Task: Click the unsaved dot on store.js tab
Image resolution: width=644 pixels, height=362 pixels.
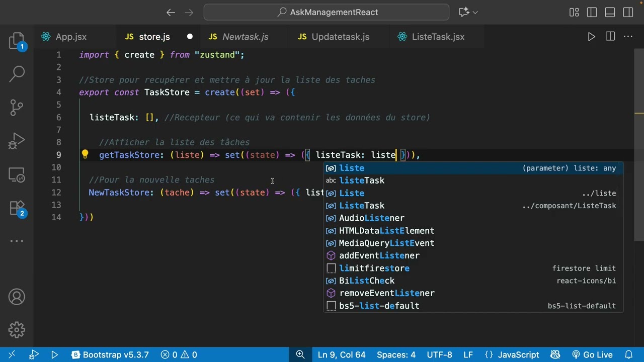Action: (190, 37)
